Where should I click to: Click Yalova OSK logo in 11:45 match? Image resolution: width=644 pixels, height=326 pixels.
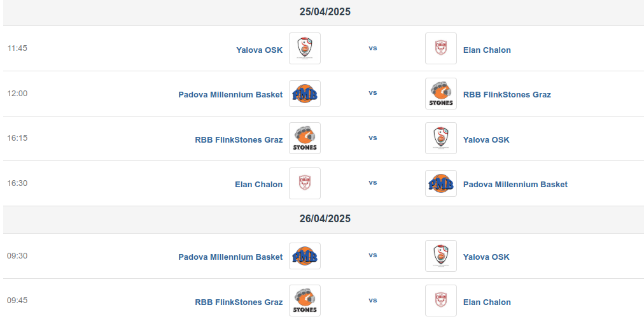(305, 48)
